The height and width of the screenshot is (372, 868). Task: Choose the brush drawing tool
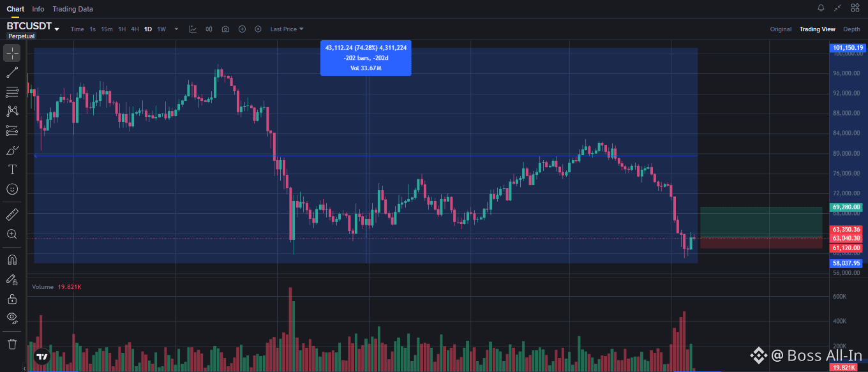[x=11, y=150]
